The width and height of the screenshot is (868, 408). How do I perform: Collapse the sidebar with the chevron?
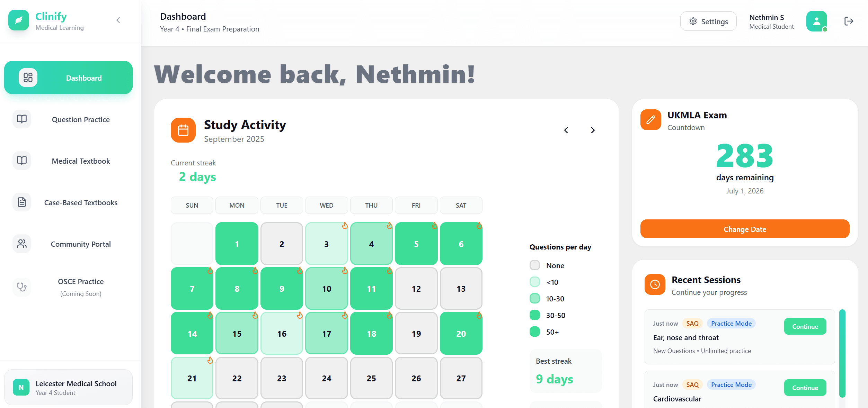pos(118,20)
